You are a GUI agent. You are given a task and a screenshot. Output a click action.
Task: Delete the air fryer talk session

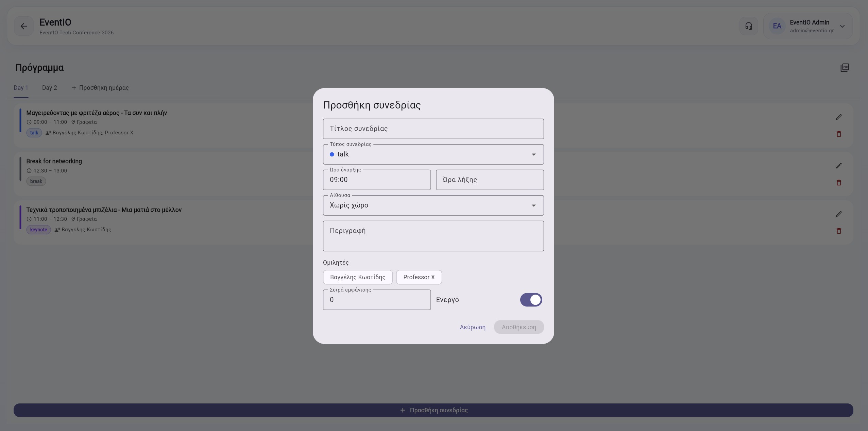tap(839, 134)
